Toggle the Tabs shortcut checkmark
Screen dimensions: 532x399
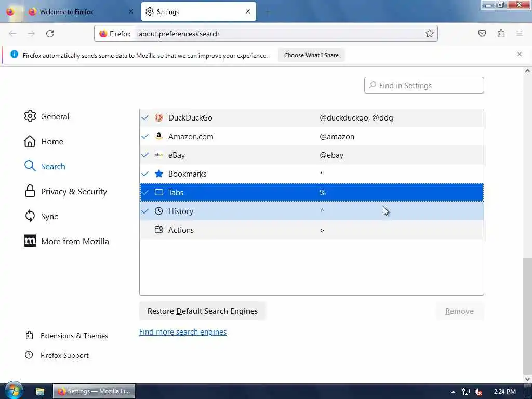(x=145, y=192)
